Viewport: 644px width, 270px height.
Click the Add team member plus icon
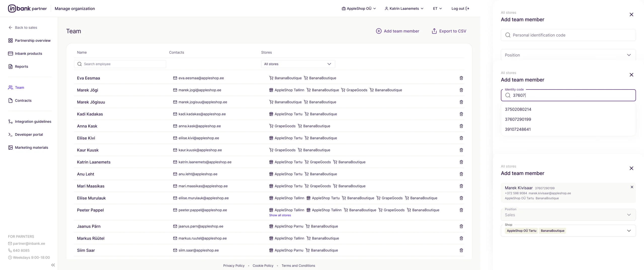click(x=379, y=31)
